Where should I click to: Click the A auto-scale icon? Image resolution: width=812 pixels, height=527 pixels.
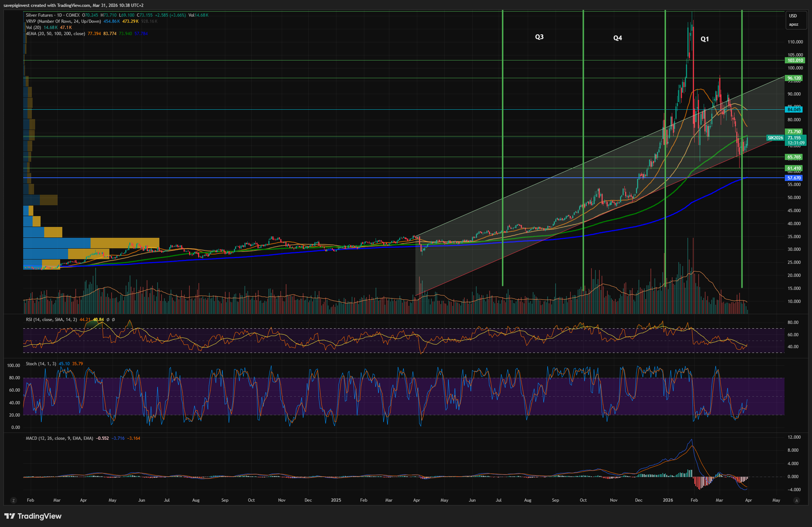tap(796, 500)
